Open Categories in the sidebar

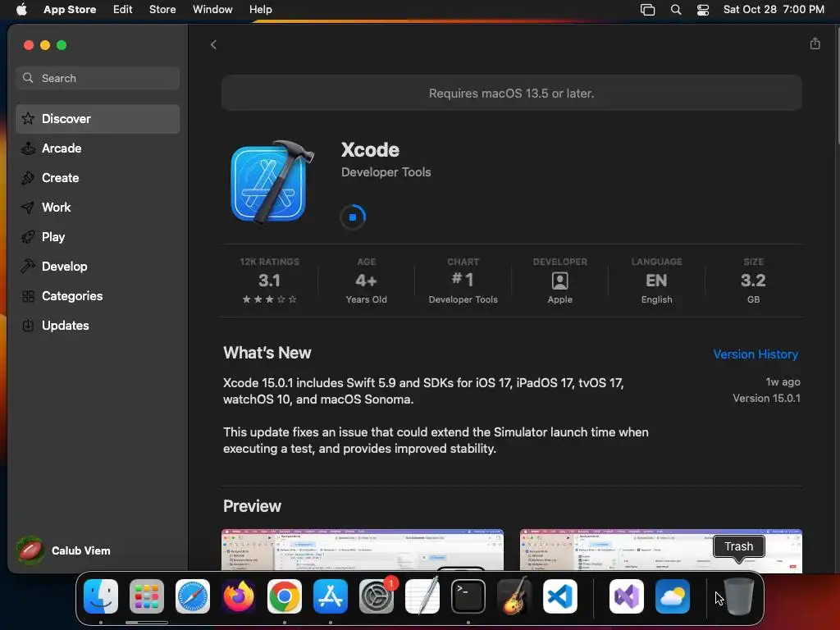pos(98,295)
